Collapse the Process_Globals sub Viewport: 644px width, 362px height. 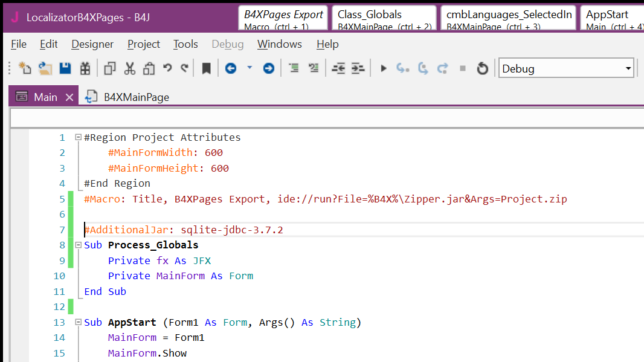(78, 245)
